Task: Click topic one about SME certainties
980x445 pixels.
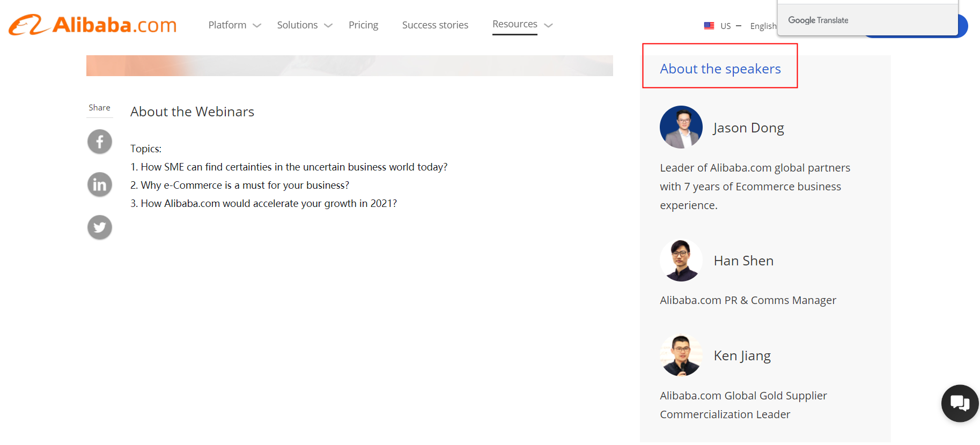Action: click(289, 167)
